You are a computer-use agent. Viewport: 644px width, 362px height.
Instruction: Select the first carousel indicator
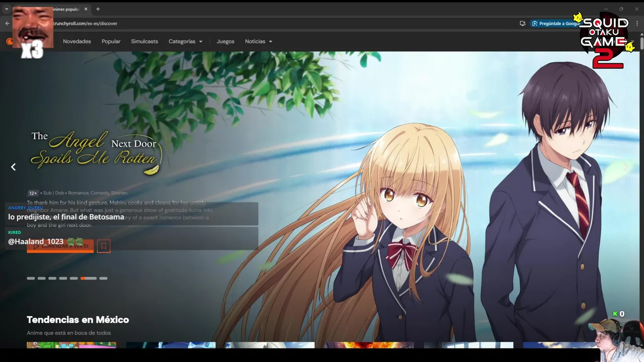coord(31,278)
